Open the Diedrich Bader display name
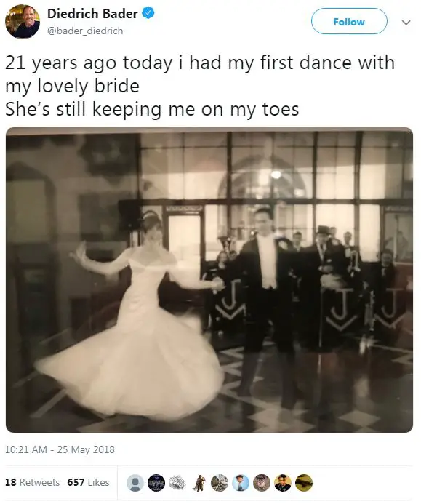421x504 pixels. click(92, 14)
